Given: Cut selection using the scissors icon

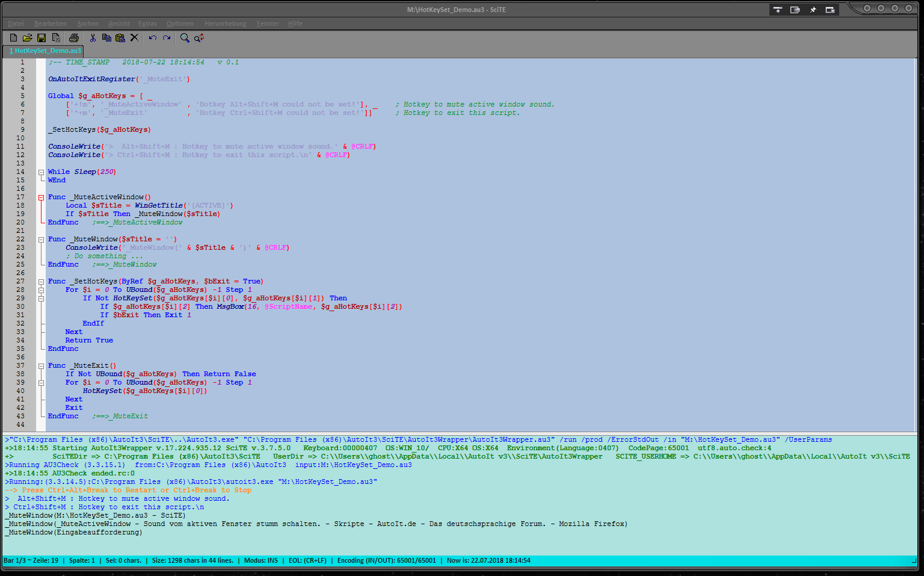Looking at the screenshot, I should 93,38.
